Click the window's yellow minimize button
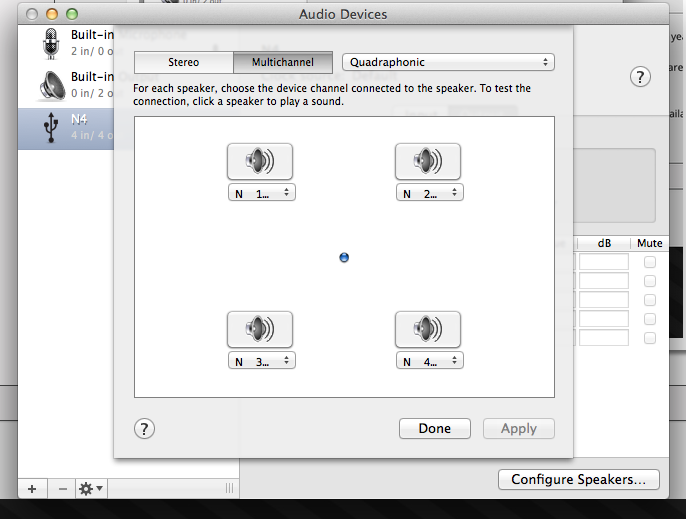This screenshot has height=519, width=686. (x=52, y=14)
